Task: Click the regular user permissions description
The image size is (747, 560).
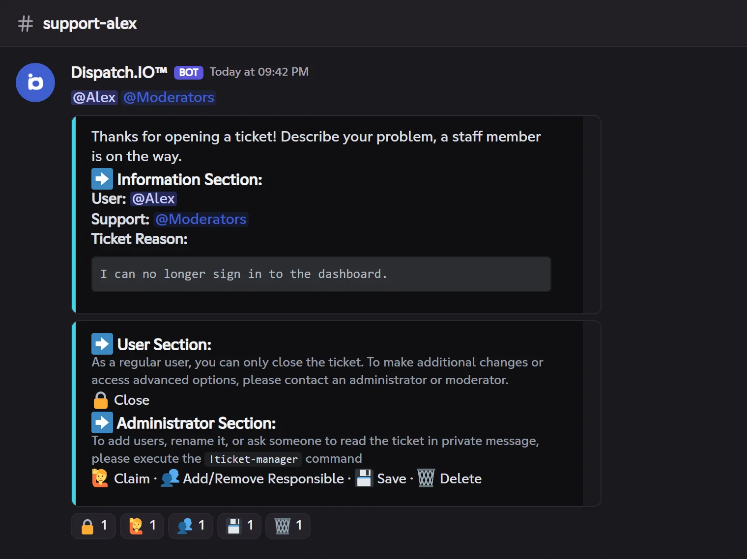Action: 317,371
